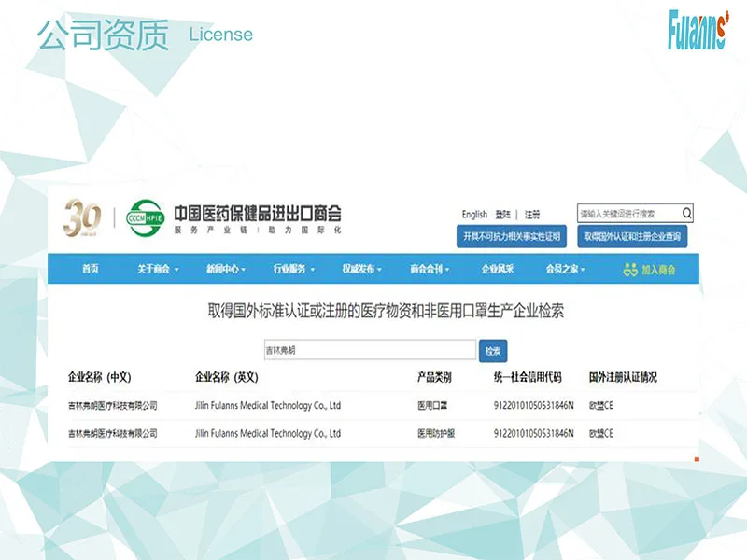Expand the 权威发布 dropdown menu
Screen dimensions: 747x560
[361, 269]
